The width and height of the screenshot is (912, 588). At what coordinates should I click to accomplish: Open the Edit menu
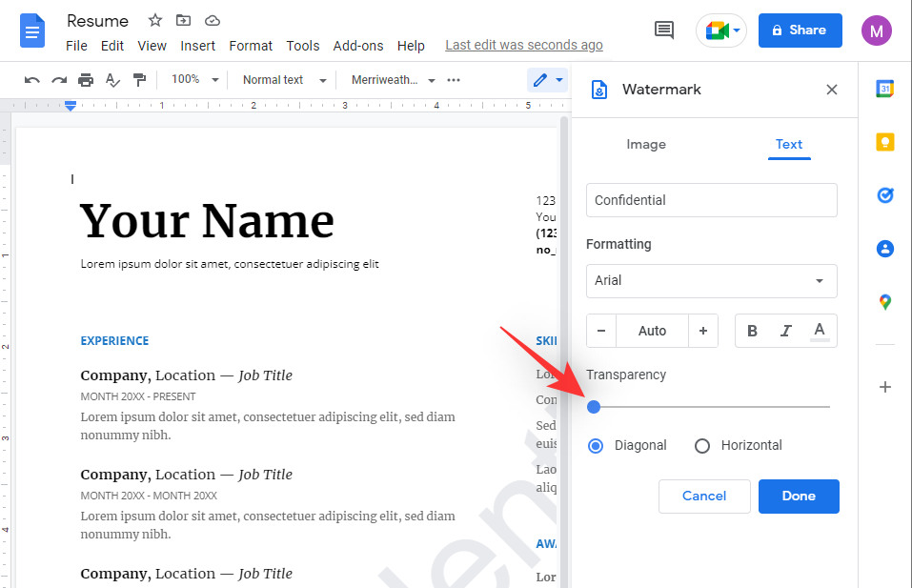coord(111,46)
